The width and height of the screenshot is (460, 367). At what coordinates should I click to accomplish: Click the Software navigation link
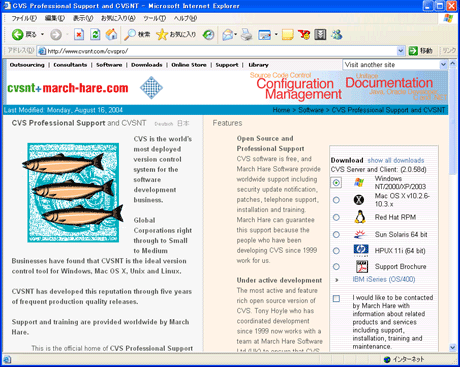click(109, 65)
